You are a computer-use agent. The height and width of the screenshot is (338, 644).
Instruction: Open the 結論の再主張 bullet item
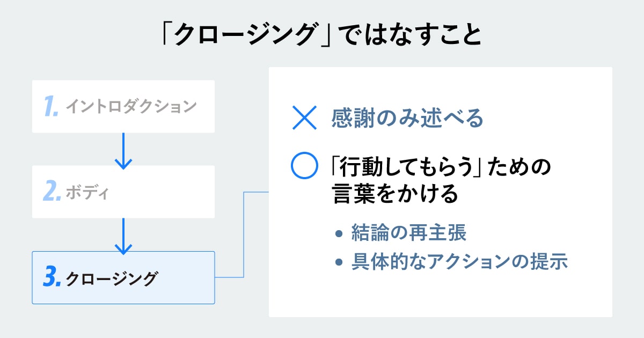(408, 233)
